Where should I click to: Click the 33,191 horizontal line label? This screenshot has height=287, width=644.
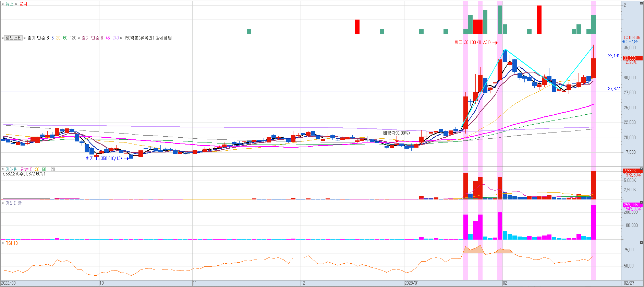[x=614, y=56]
